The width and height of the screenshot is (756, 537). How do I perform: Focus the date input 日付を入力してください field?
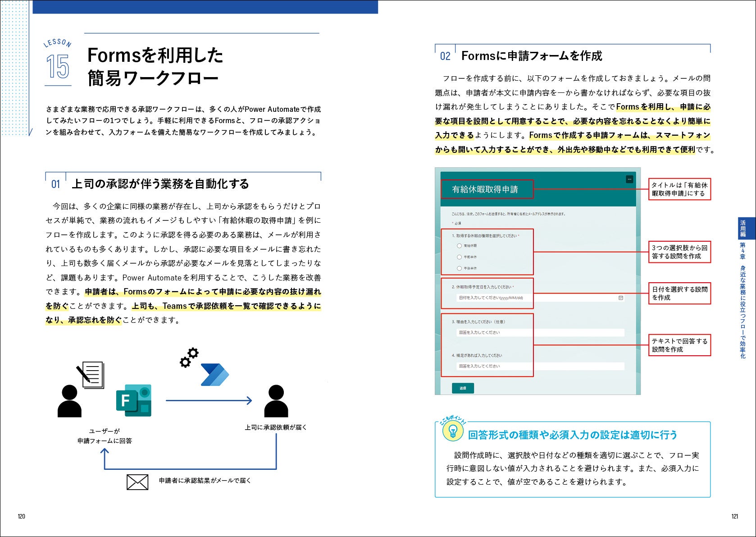click(540, 298)
